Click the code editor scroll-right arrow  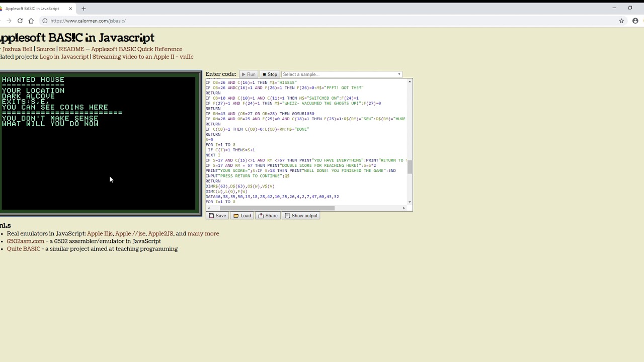pos(404,208)
